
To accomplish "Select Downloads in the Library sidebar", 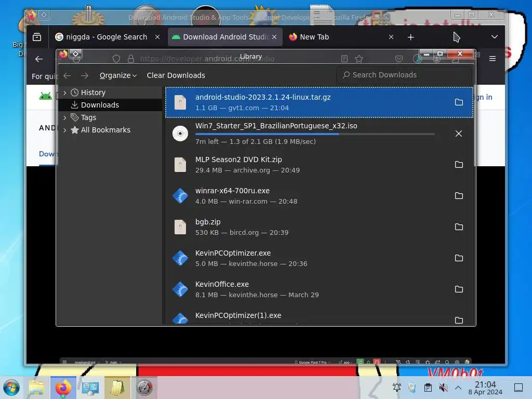I will pos(110,105).
